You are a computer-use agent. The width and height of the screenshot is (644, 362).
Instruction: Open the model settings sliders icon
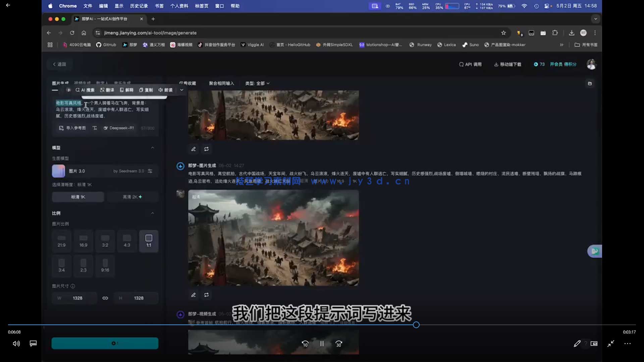[150, 171]
